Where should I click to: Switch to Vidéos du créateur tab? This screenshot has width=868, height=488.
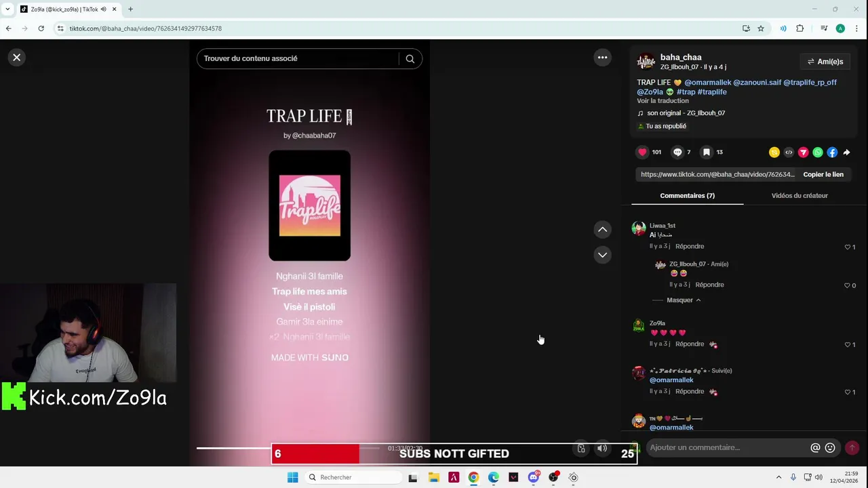[800, 195]
